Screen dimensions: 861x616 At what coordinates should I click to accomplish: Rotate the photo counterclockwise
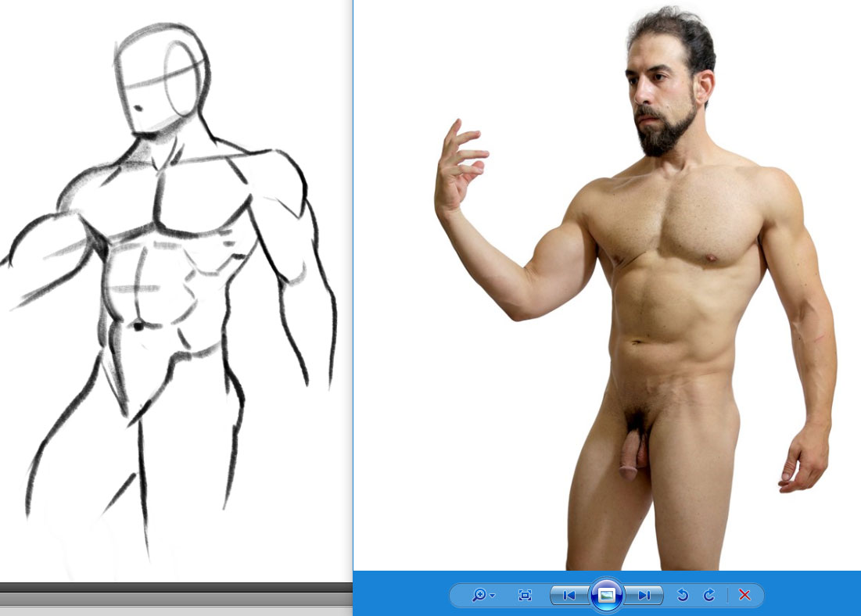(x=683, y=595)
